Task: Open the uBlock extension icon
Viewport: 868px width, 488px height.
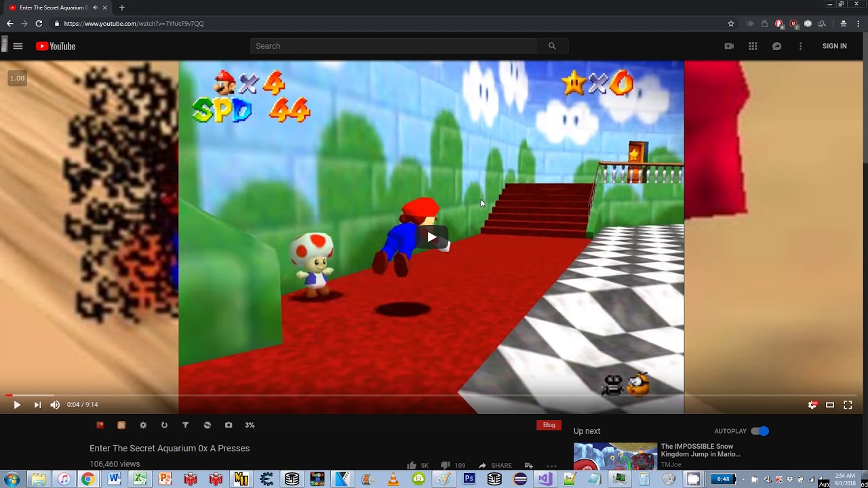Action: point(793,23)
